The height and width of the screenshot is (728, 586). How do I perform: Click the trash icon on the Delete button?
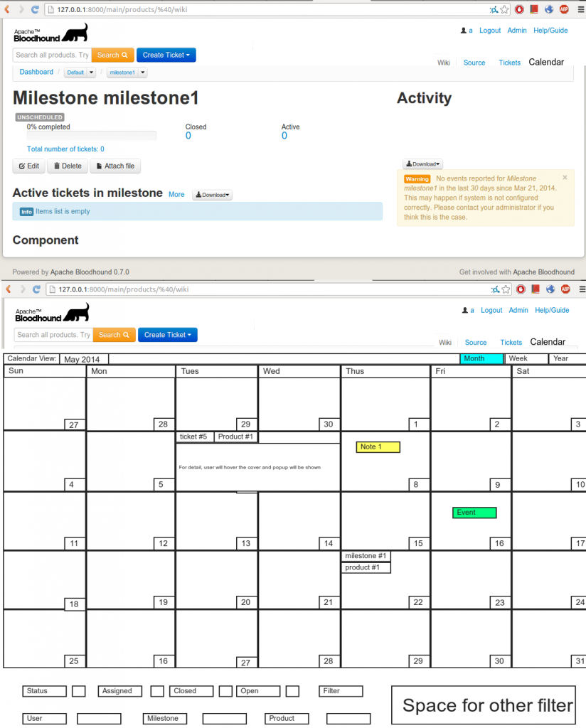tap(57, 166)
